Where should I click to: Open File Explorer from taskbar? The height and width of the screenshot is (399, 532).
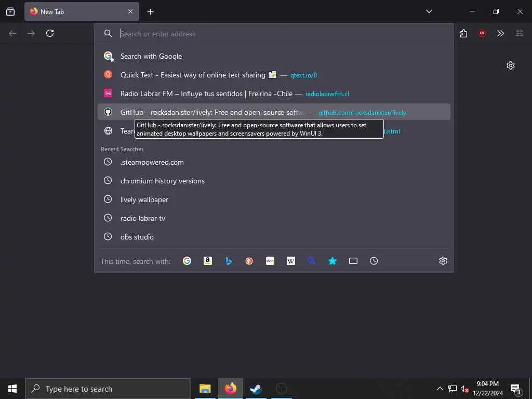point(205,389)
